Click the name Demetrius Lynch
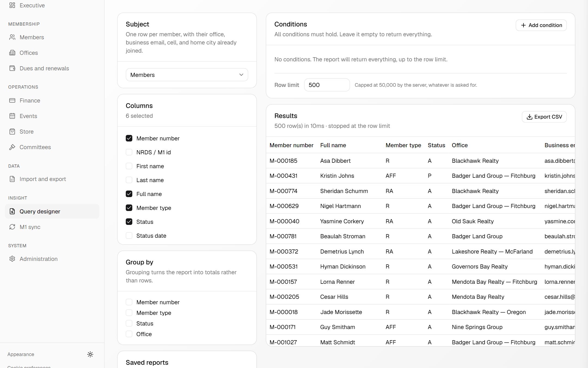This screenshot has height=368, width=588. tap(342, 251)
